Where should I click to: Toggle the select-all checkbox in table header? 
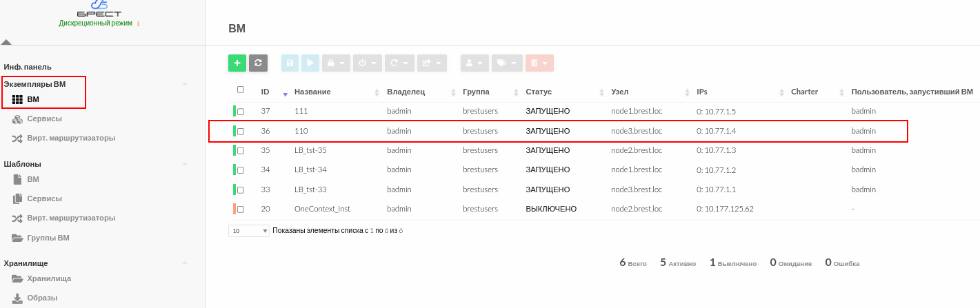[241, 90]
